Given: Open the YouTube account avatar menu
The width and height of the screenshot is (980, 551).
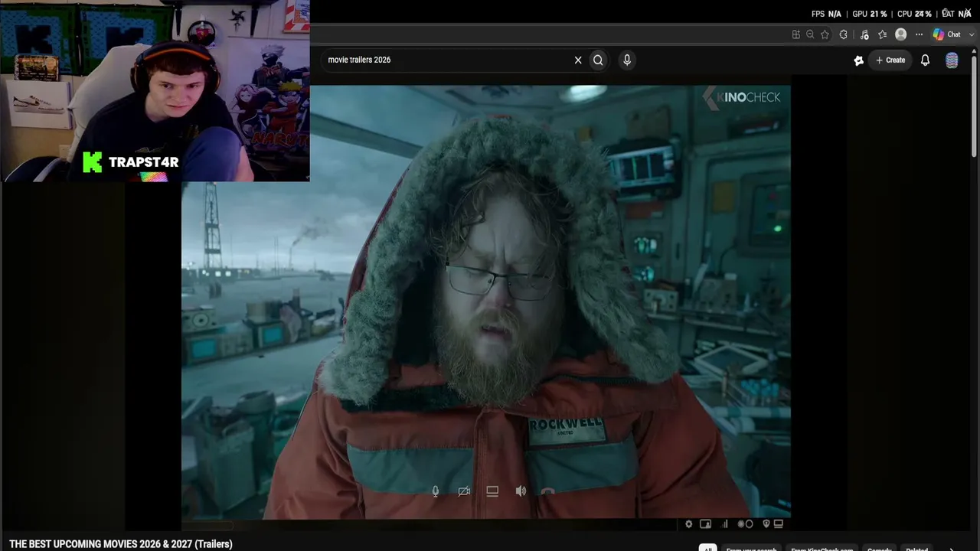Looking at the screenshot, I should [952, 60].
